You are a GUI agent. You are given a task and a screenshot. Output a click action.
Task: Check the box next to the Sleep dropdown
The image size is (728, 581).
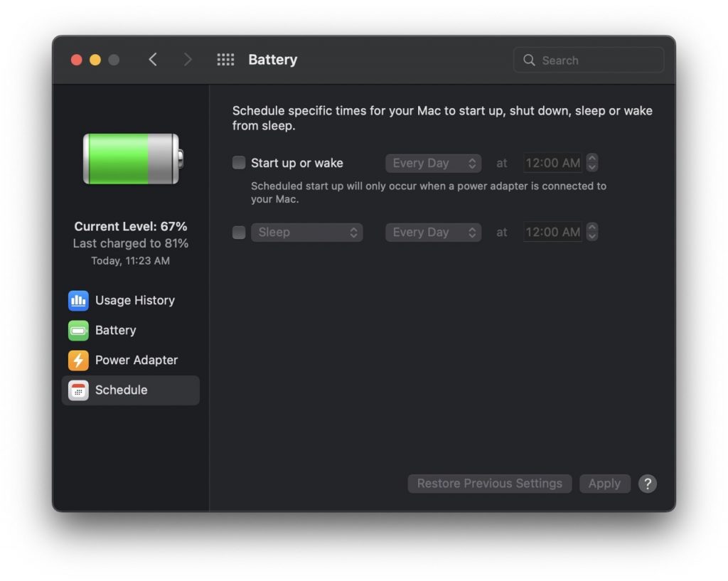pos(238,232)
